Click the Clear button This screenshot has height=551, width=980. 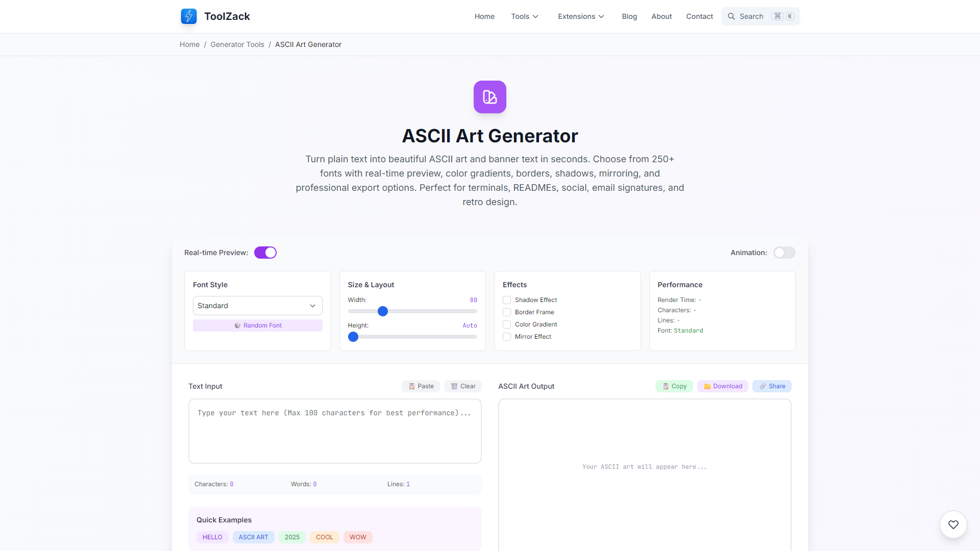coord(463,386)
